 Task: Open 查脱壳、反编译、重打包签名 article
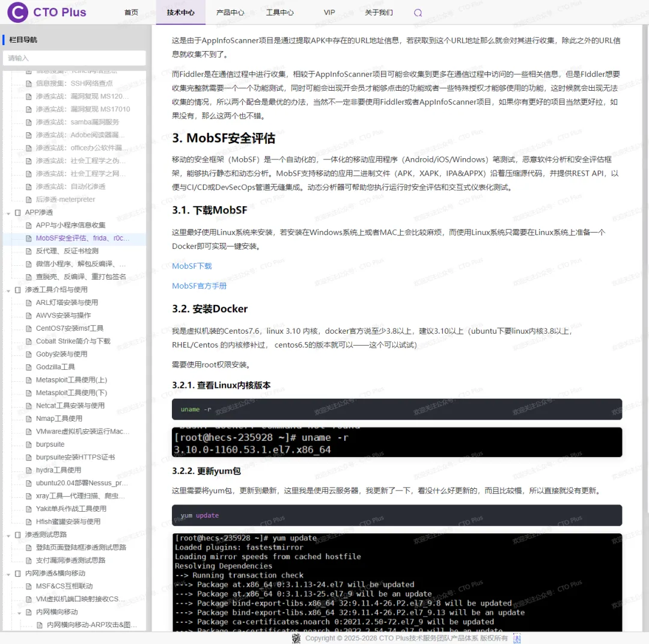click(x=81, y=276)
